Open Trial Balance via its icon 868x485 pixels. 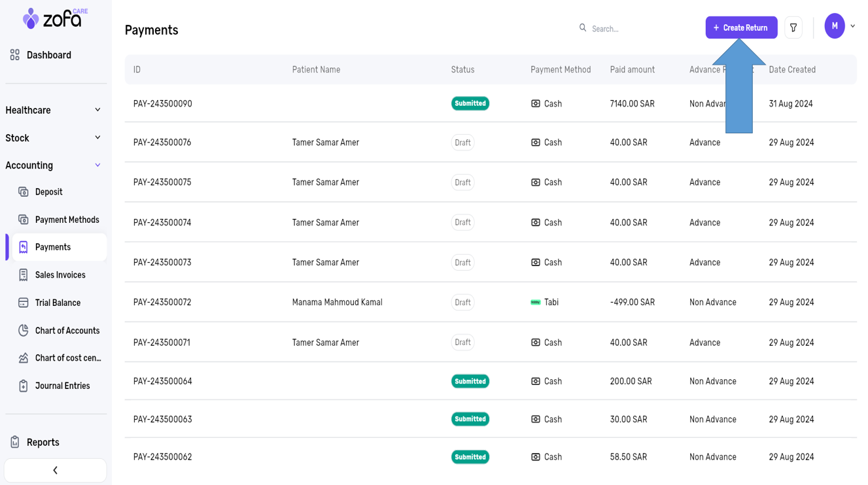[x=24, y=303]
